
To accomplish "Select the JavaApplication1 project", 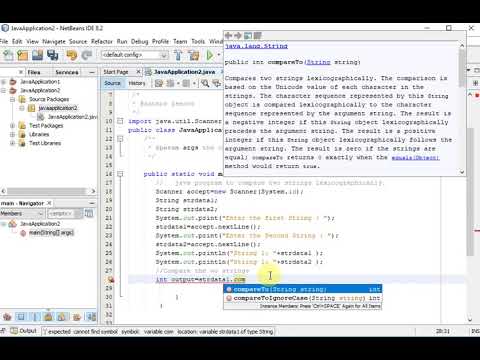I will (x=40, y=82).
